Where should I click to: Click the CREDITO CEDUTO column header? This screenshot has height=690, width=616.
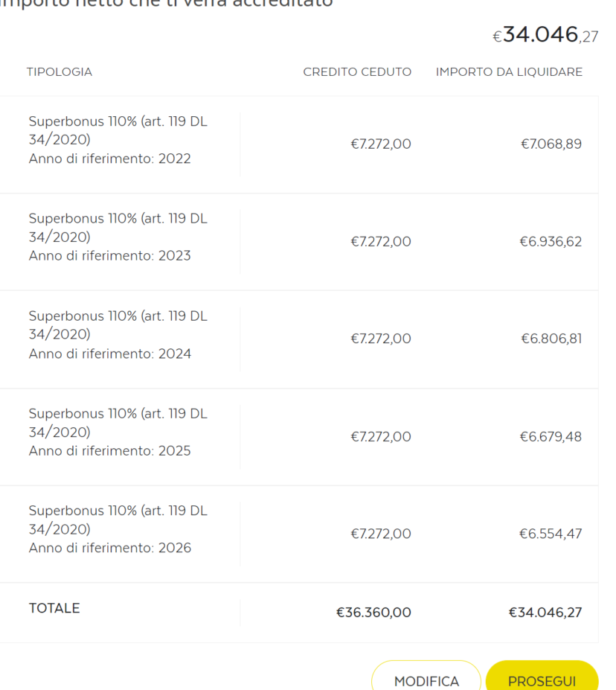[x=357, y=71]
